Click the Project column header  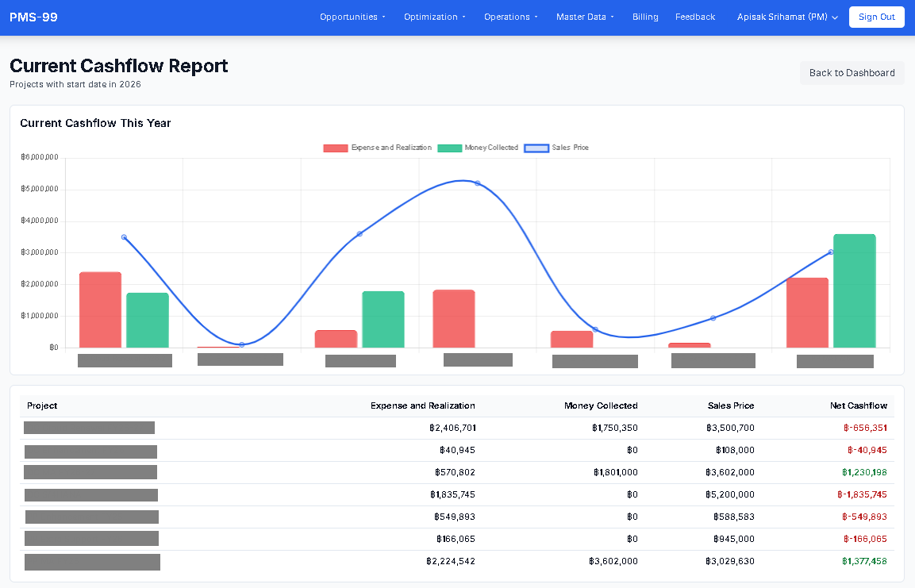[42, 405]
